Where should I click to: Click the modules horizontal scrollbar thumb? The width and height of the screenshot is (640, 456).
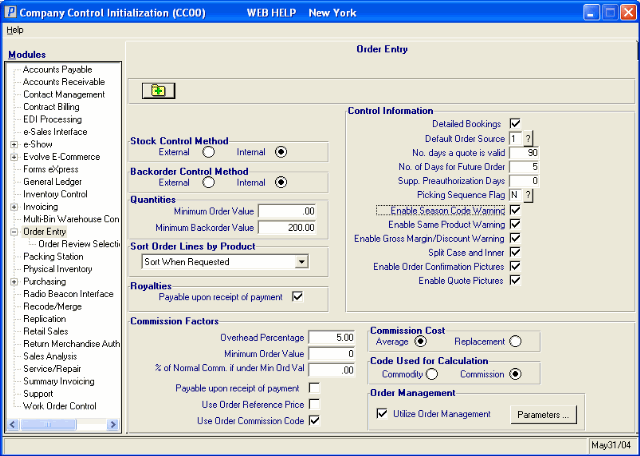coord(48,425)
